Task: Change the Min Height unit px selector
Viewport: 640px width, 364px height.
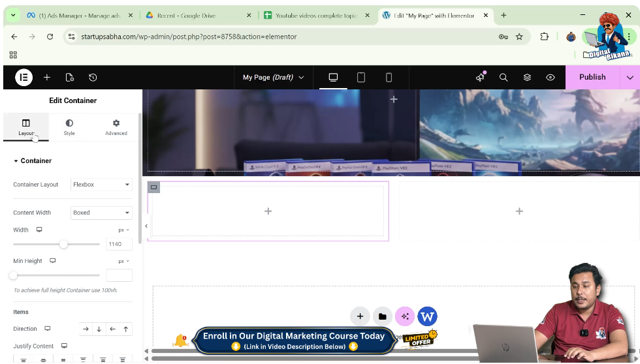Action: tap(123, 261)
